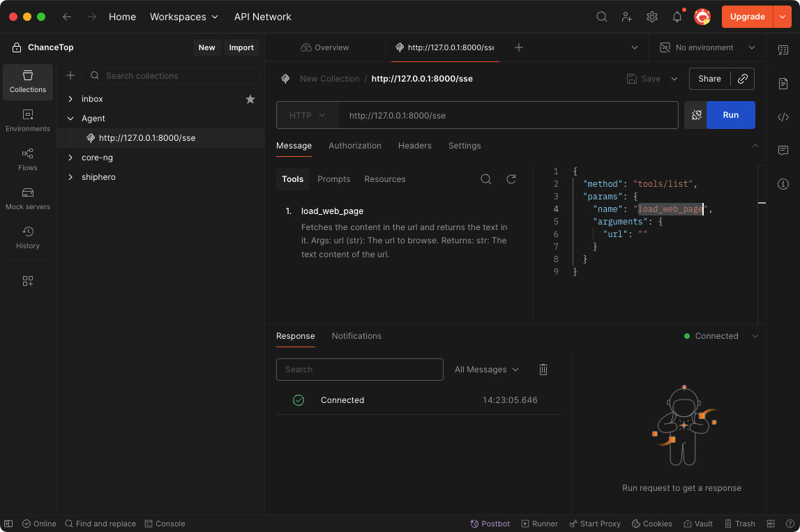The image size is (800, 532).
Task: Open the Workspaces menu
Action: [184, 17]
